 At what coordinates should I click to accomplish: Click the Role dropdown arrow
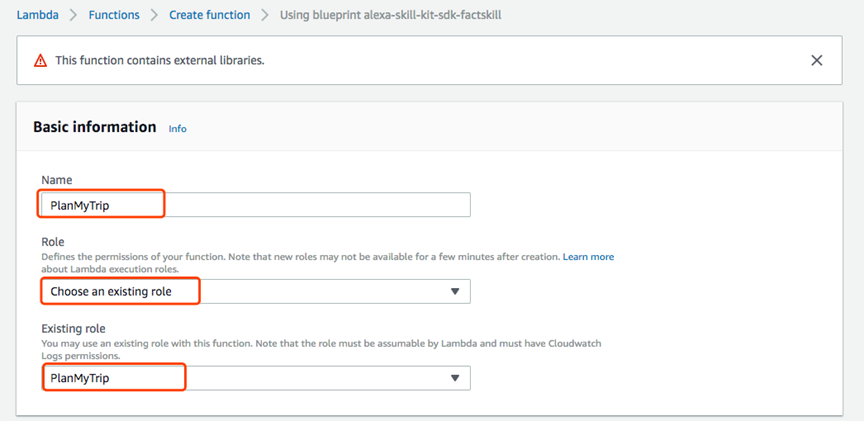(x=455, y=291)
